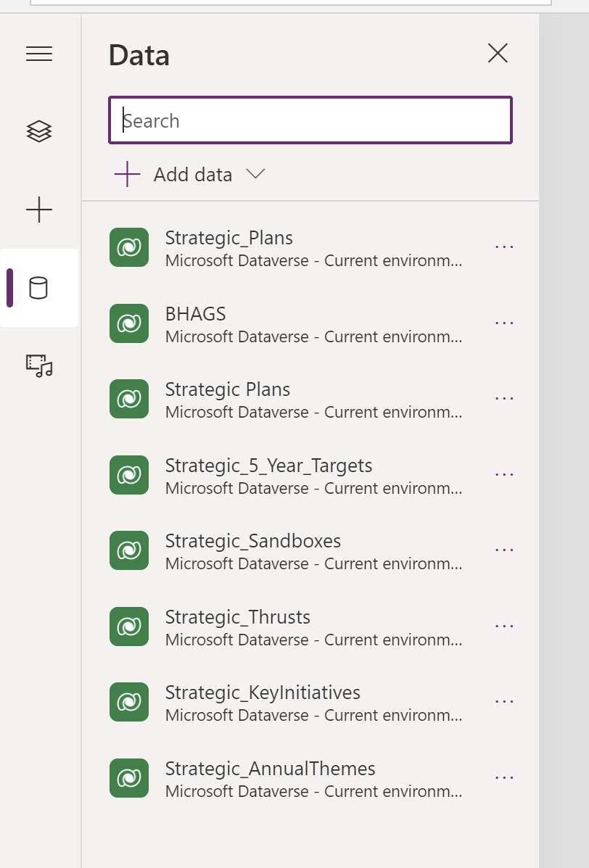Open more options for BHAGS
This screenshot has width=589, height=868.
[x=504, y=322]
